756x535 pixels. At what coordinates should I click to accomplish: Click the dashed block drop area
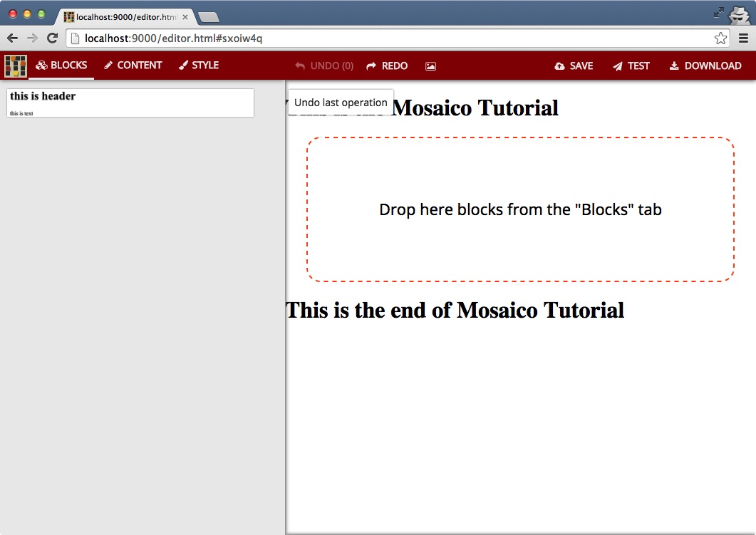(x=520, y=209)
